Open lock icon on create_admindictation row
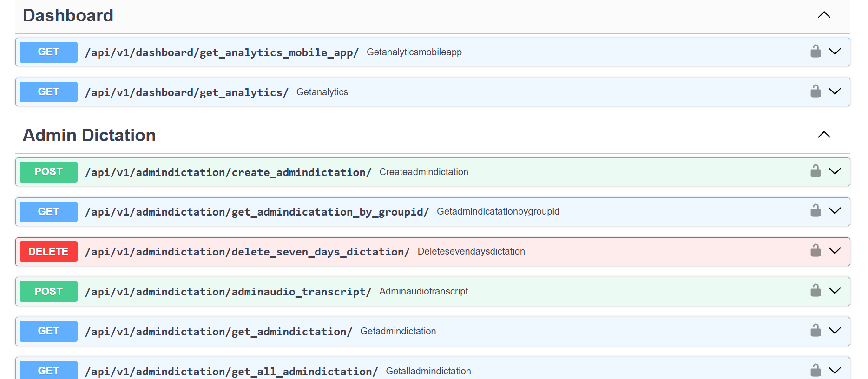868x379 pixels. (x=815, y=171)
